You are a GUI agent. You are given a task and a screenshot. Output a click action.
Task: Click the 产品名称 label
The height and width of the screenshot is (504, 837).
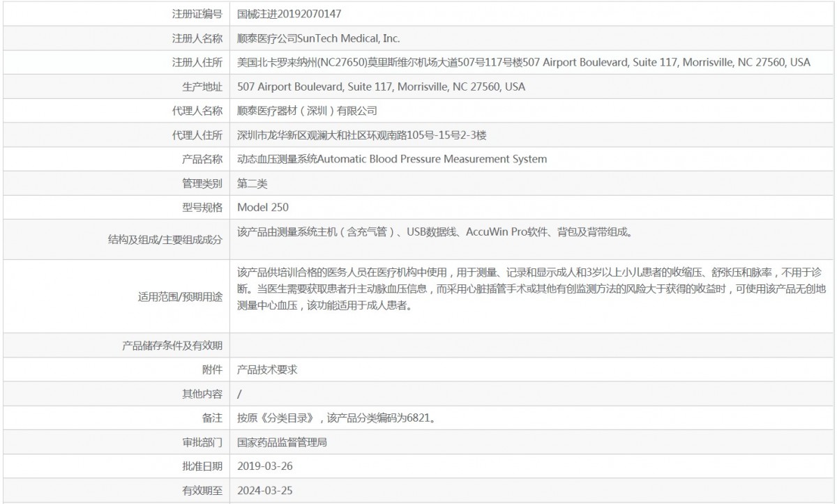pos(202,159)
